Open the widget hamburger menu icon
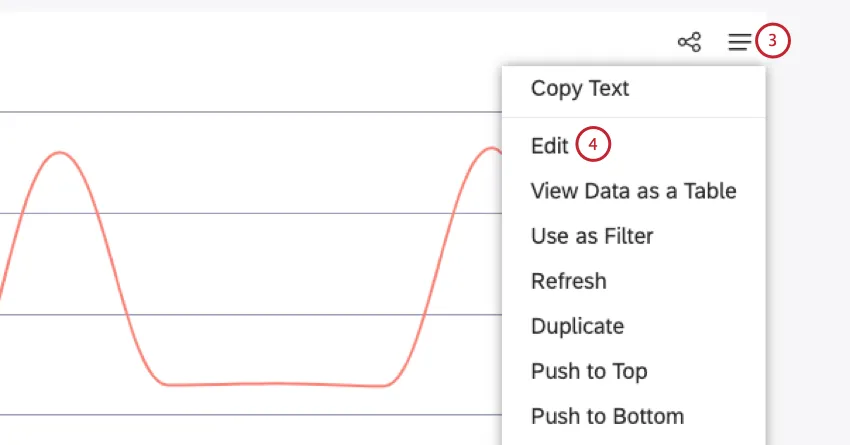The height and width of the screenshot is (445, 850). [x=739, y=42]
